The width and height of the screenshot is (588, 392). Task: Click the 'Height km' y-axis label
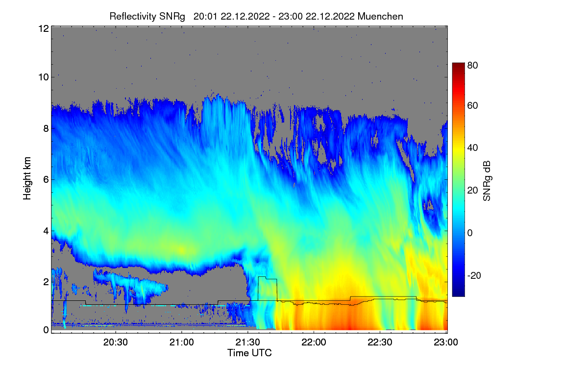coord(27,178)
